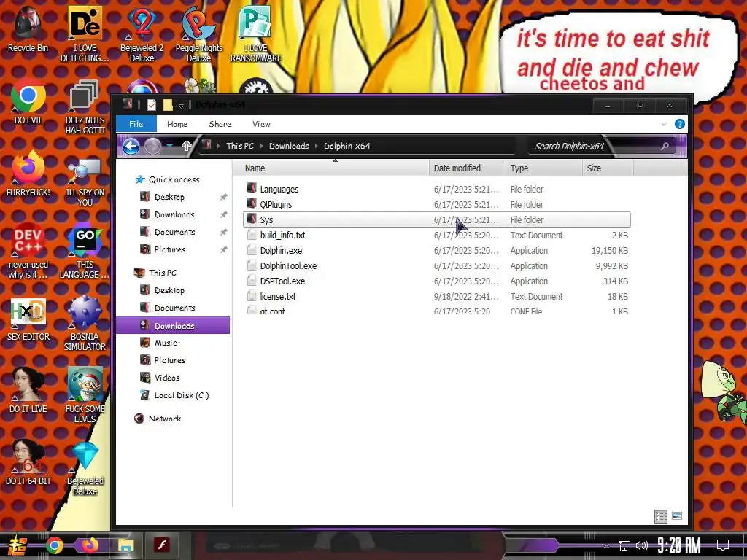Viewport: 747px width, 560px height.
Task: Open the DEEZ NUTS HAH GOTTI shortcut
Action: point(85,106)
